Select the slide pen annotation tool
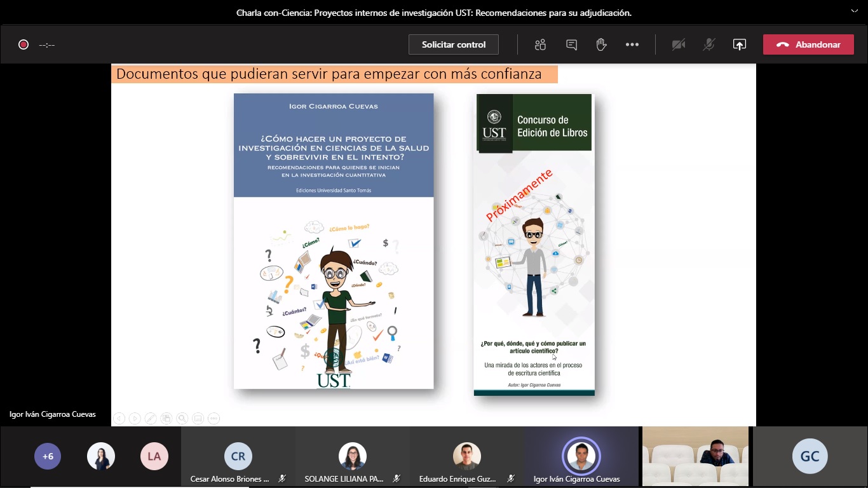The image size is (868, 488). (x=151, y=418)
